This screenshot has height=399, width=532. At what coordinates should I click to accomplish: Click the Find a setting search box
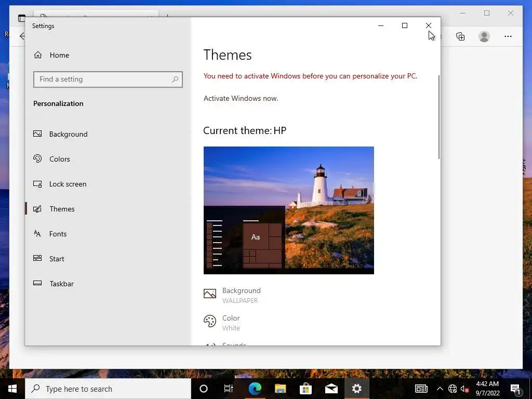point(108,79)
